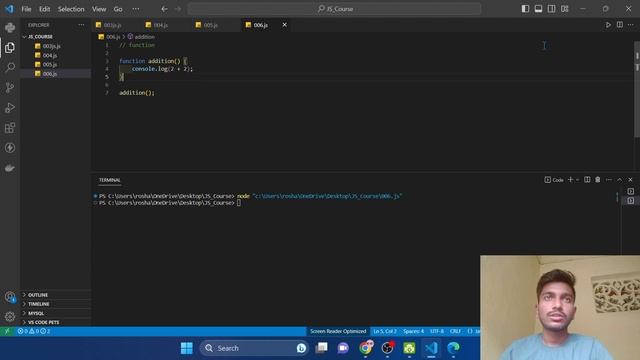Change encoding via UTF-8 status item
Screen dimensions: 640x360
(437, 331)
